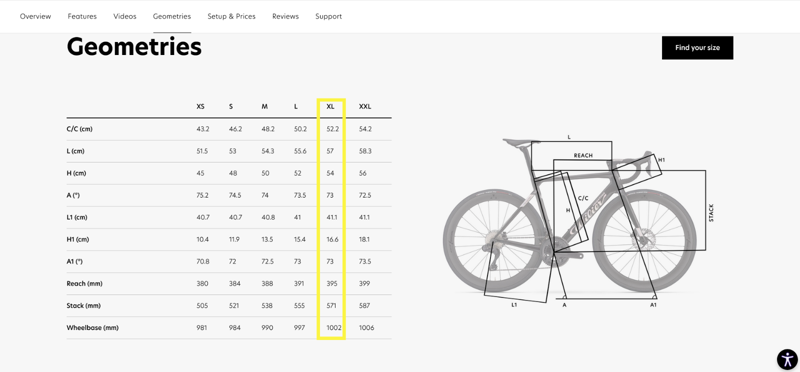The height and width of the screenshot is (372, 800).
Task: Click the L size column header
Action: 296,107
